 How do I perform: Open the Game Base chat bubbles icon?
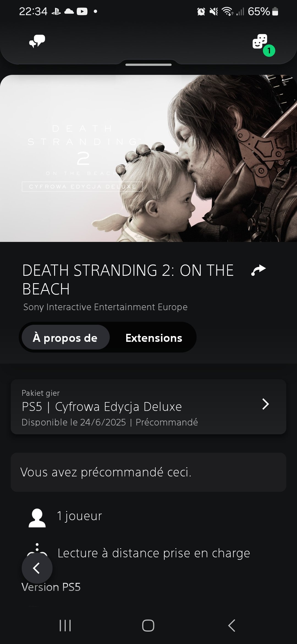(x=37, y=42)
